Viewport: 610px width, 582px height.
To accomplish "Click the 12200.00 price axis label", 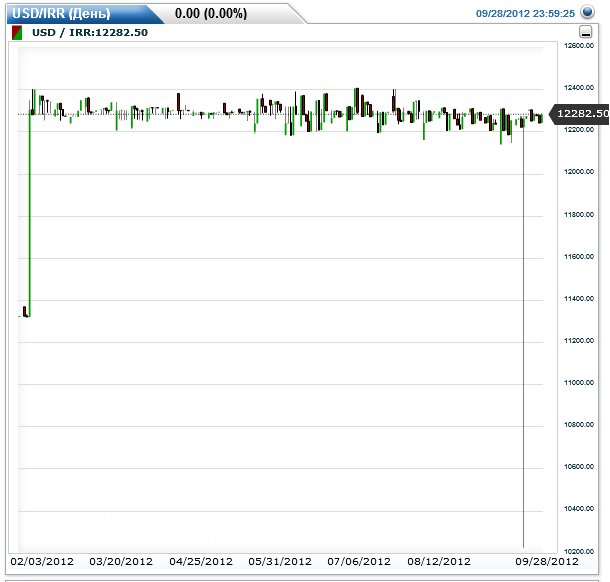I will [x=579, y=130].
